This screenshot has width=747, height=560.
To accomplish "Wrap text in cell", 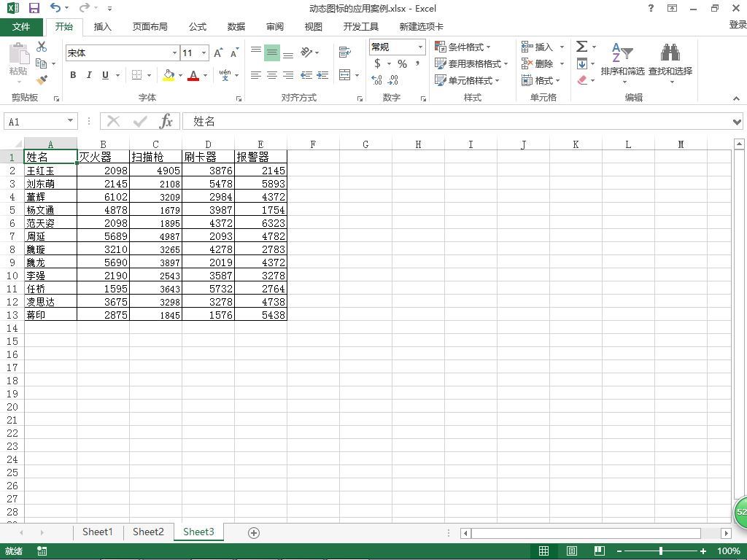I will (344, 52).
